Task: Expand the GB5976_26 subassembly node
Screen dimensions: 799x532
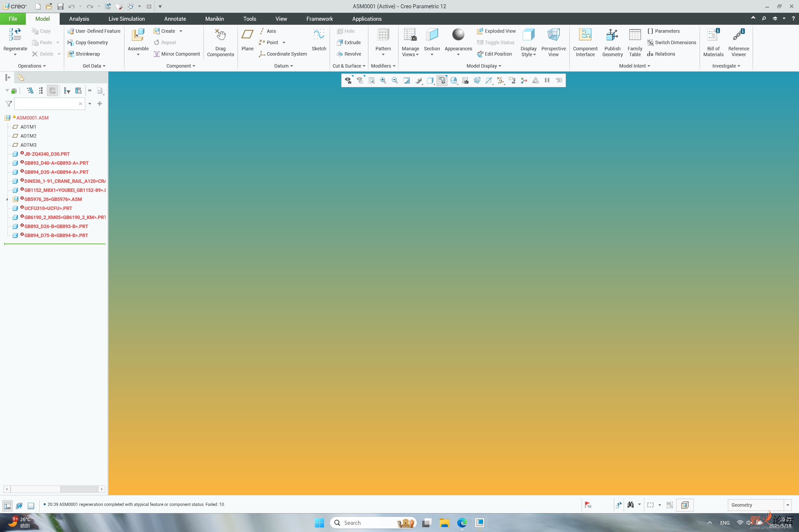Action: (x=7, y=199)
